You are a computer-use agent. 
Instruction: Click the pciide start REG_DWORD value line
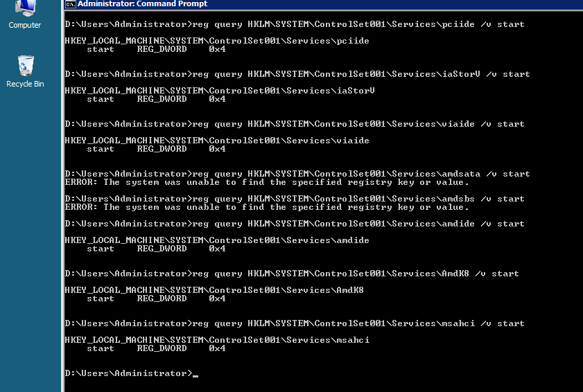pyautogui.click(x=156, y=49)
